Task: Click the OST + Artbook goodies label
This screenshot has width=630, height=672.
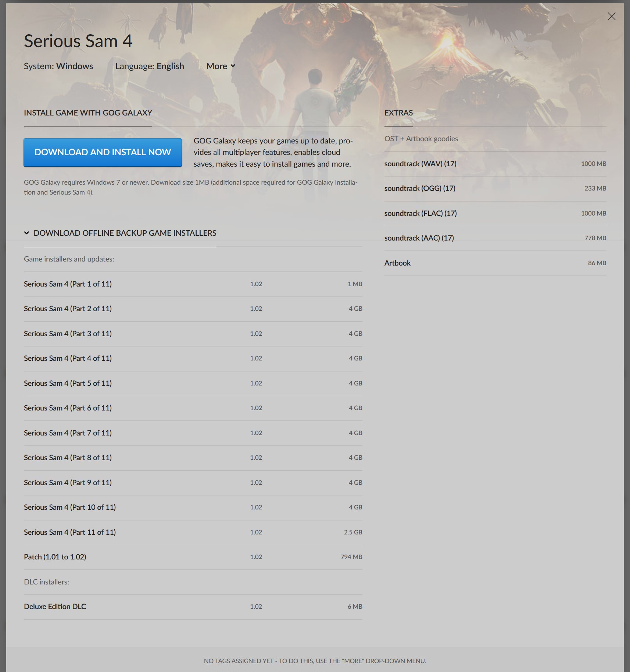Action: [421, 139]
